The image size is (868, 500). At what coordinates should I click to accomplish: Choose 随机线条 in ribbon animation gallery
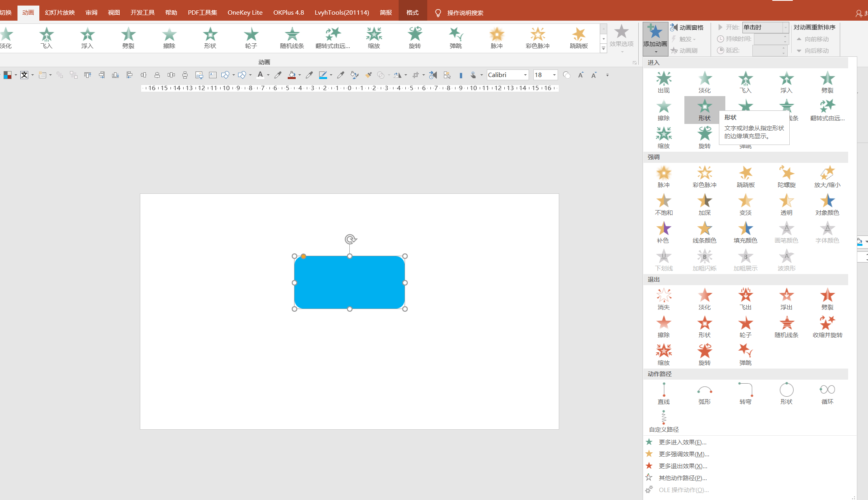tap(292, 38)
